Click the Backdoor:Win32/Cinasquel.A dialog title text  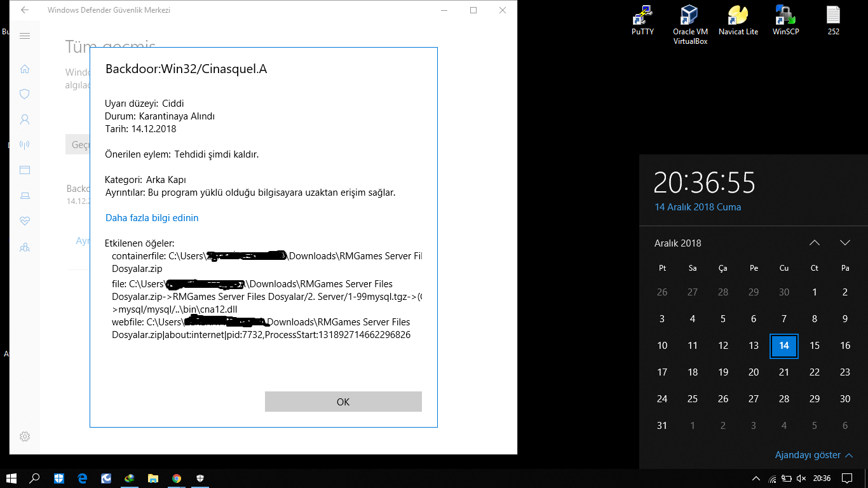tap(186, 69)
